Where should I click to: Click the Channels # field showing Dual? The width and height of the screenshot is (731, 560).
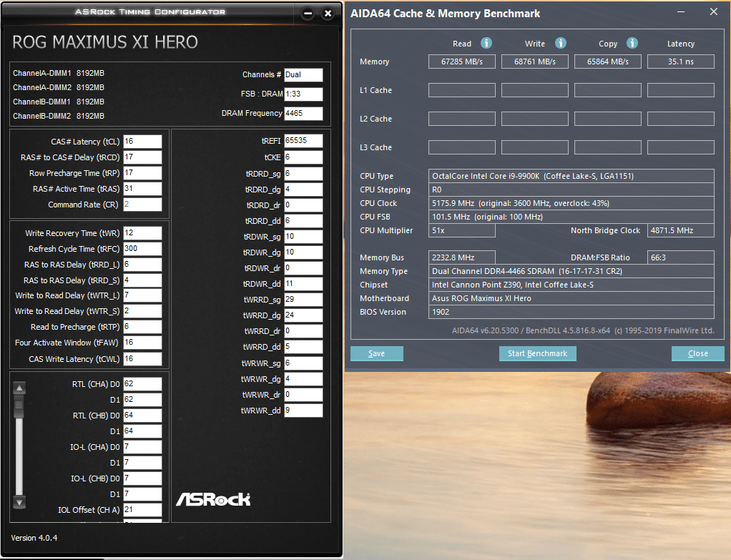point(303,74)
